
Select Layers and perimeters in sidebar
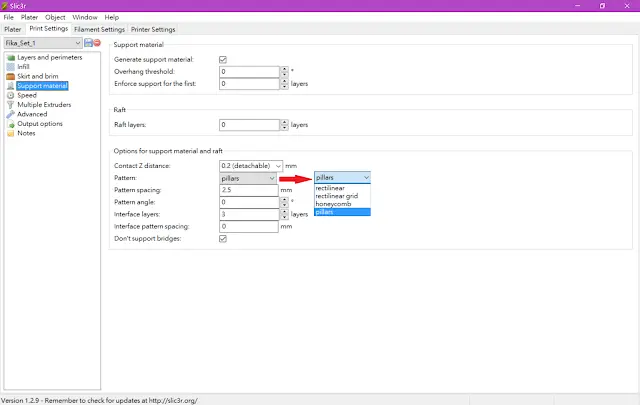pyautogui.click(x=50, y=58)
